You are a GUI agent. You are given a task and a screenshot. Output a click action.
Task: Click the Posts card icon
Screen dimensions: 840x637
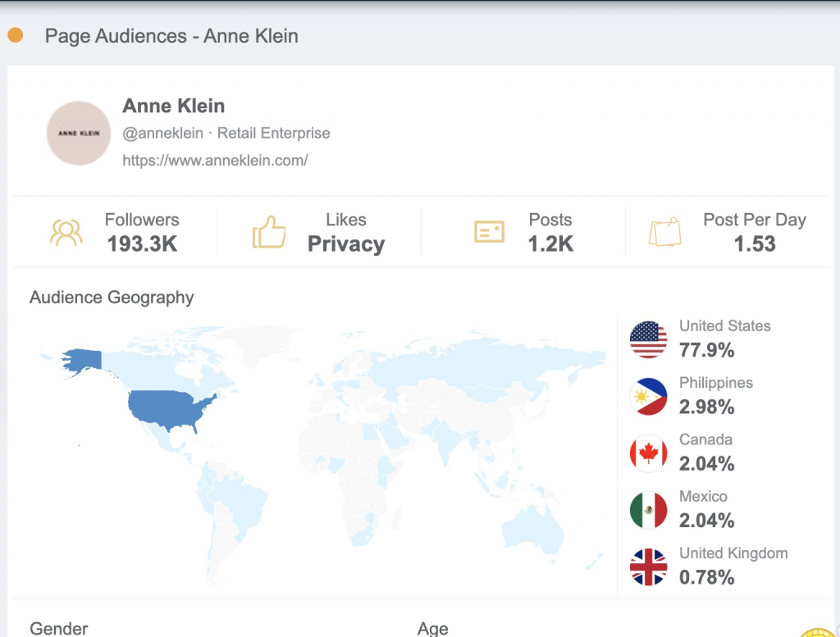tap(489, 232)
